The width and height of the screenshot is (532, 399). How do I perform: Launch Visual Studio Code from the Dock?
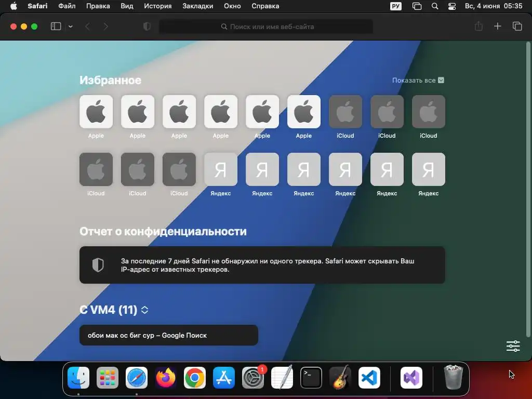369,378
